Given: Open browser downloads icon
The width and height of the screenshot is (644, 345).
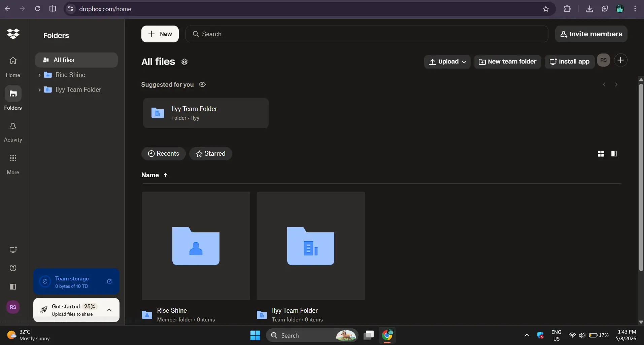Looking at the screenshot, I should pyautogui.click(x=589, y=9).
